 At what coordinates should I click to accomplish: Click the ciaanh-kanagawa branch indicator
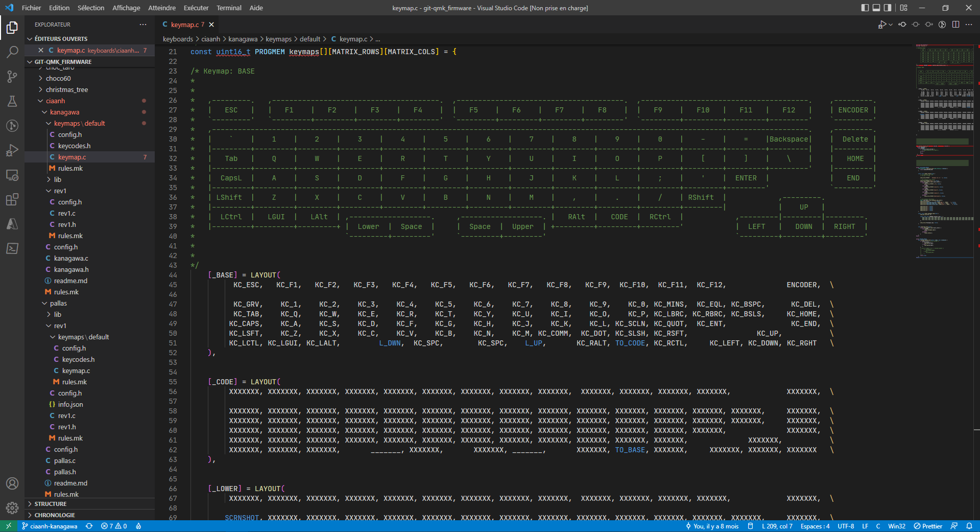[x=50, y=526]
